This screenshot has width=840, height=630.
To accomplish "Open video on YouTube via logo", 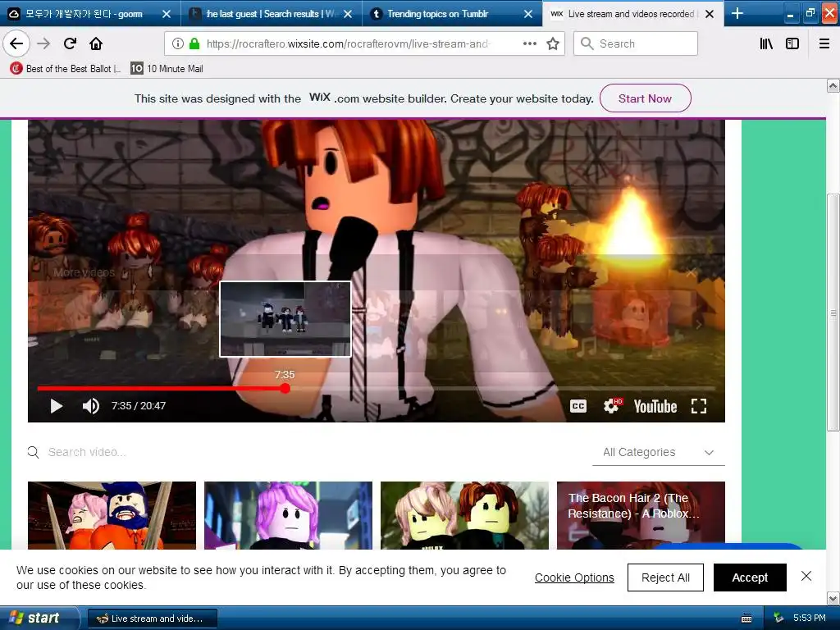I will click(x=655, y=407).
